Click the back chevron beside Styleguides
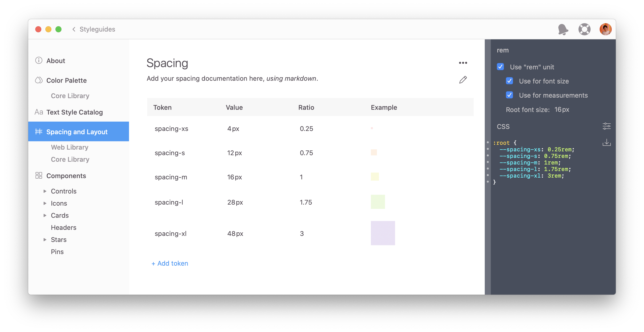This screenshot has width=644, height=332. [74, 30]
